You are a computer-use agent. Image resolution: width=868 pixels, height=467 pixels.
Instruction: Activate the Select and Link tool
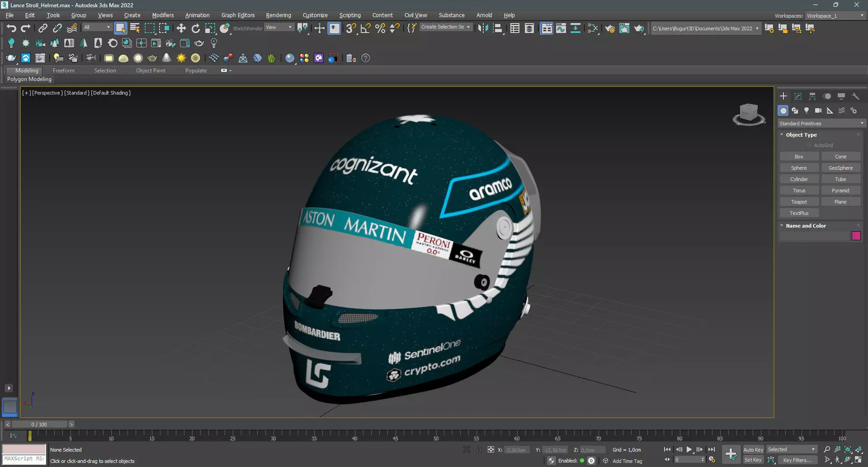click(42, 29)
